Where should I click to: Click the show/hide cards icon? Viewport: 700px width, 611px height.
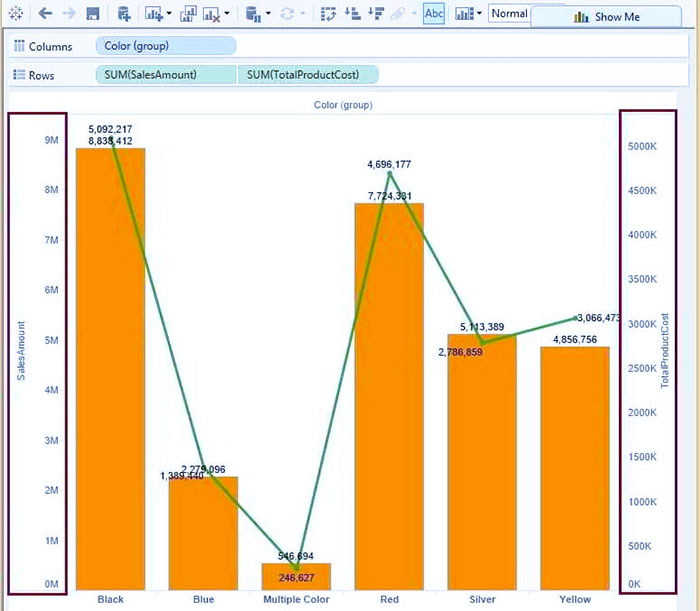click(x=464, y=14)
